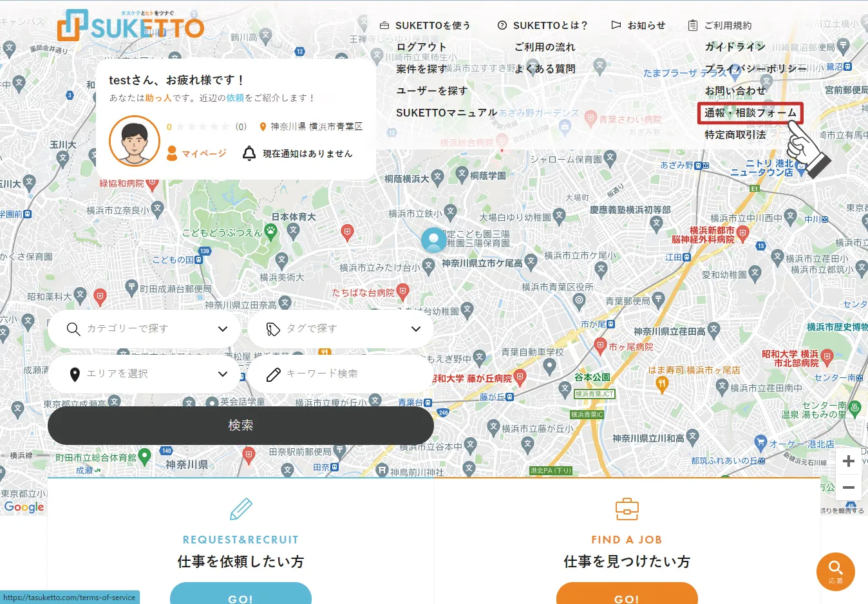Click the 青葉郵便局 map marker
This screenshot has width=868, height=604.
(x=658, y=299)
